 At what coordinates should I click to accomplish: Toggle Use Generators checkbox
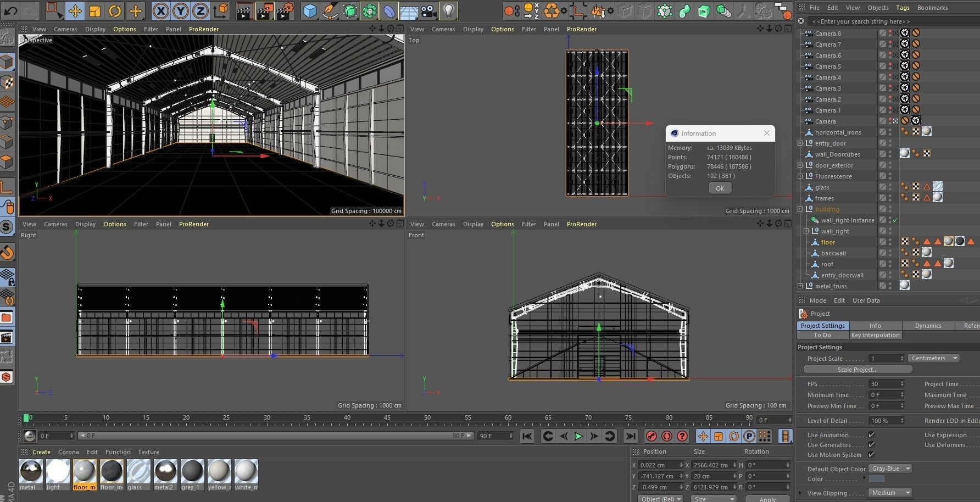pyautogui.click(x=871, y=445)
